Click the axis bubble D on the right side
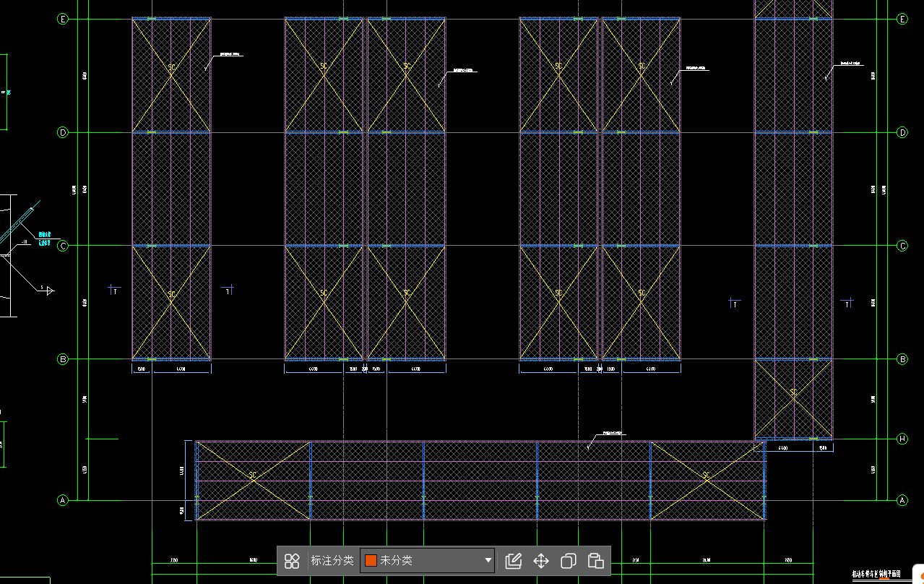 pos(902,132)
